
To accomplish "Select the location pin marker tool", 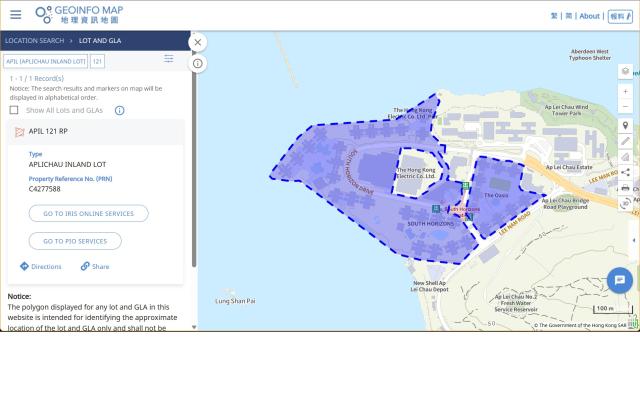I will [625, 125].
